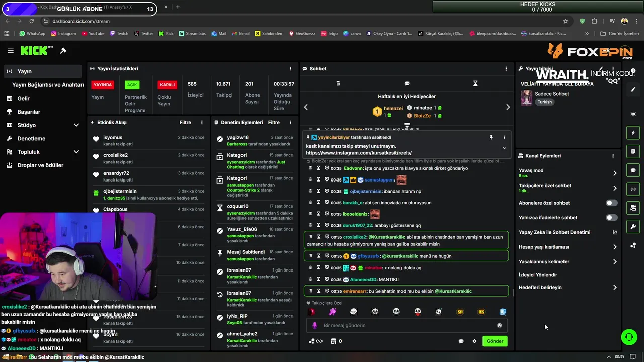Select Yayın in the left sidebar
This screenshot has width=644, height=362.
coord(43,71)
